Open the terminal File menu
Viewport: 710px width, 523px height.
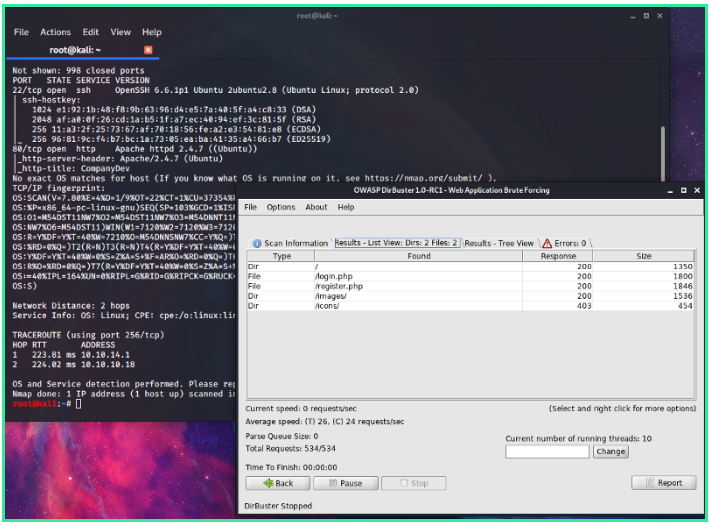21,32
